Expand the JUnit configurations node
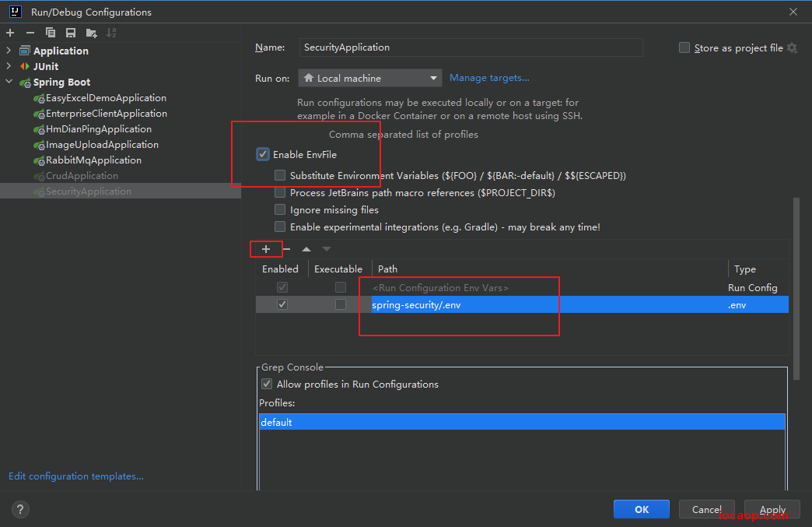Image resolution: width=812 pixels, height=527 pixels. coord(9,66)
